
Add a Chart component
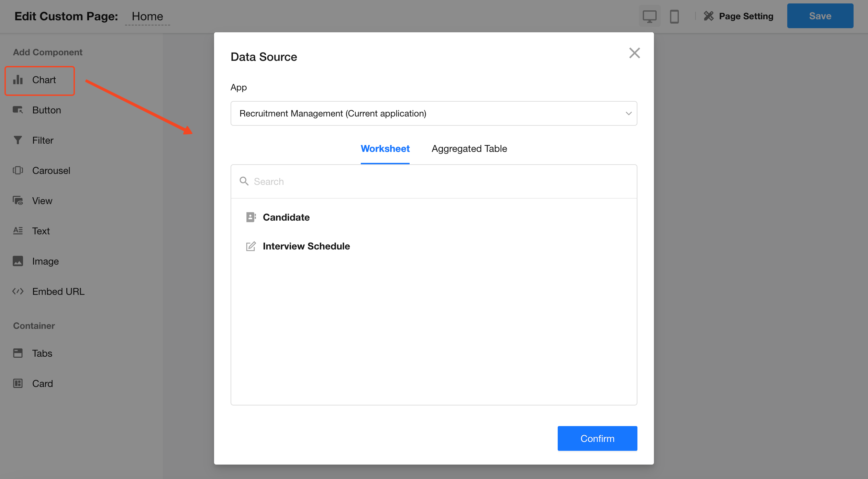pyautogui.click(x=40, y=80)
